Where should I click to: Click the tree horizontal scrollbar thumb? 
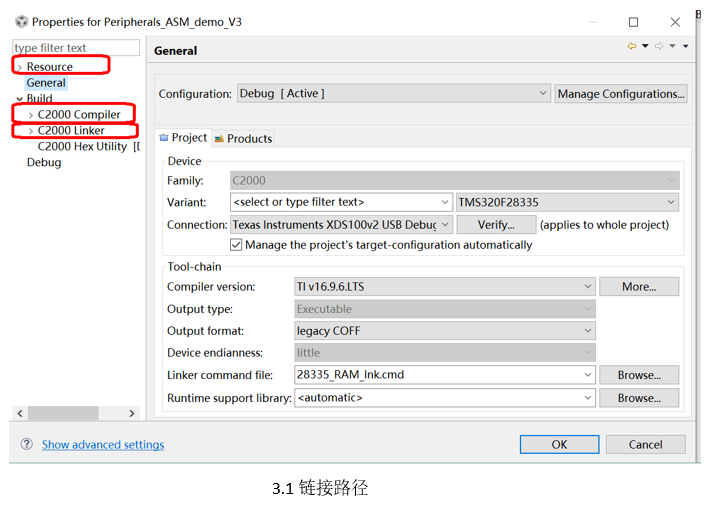[x=63, y=413]
